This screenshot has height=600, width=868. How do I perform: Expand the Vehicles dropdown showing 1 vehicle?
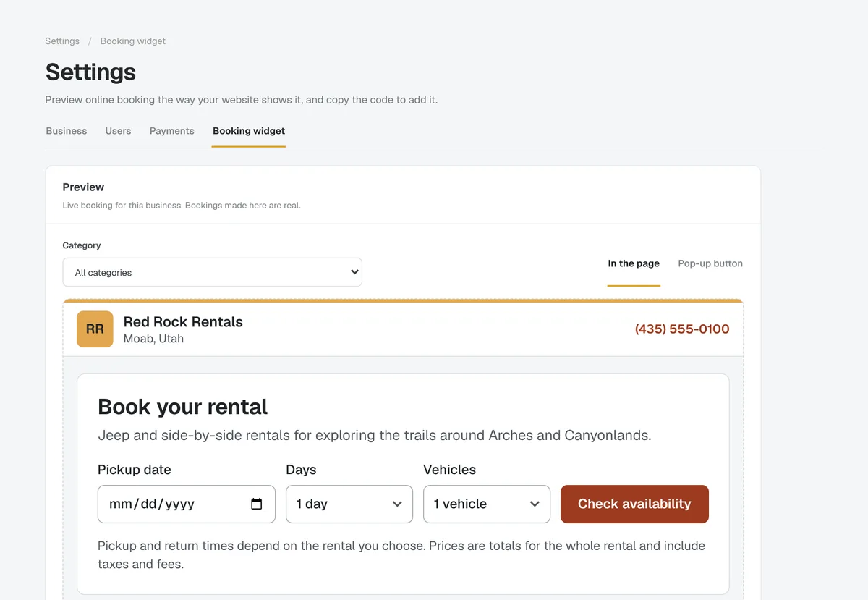coord(487,504)
